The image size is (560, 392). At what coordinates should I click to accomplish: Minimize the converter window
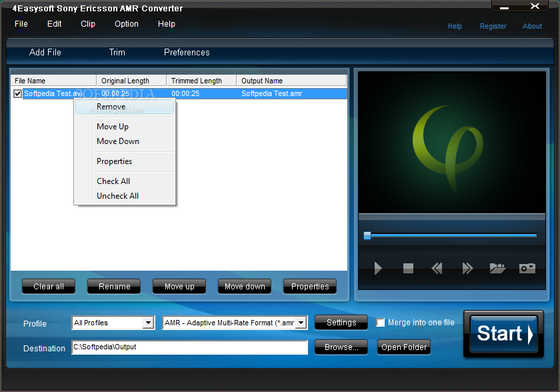tap(504, 7)
